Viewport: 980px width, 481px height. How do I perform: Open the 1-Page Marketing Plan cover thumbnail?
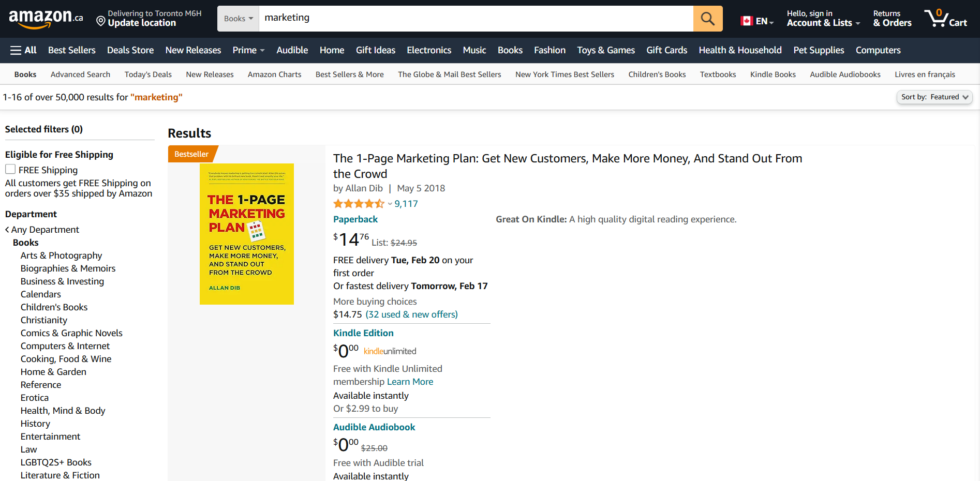247,234
